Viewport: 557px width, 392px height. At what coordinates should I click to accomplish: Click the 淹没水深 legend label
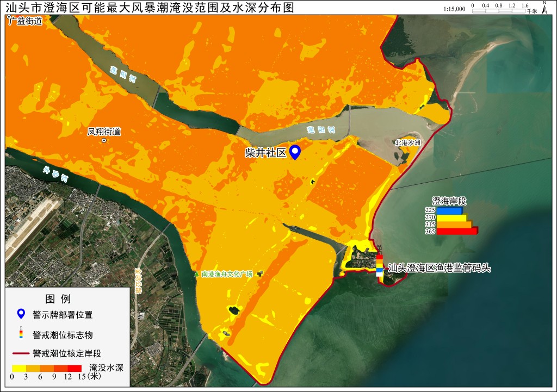pos(106,368)
